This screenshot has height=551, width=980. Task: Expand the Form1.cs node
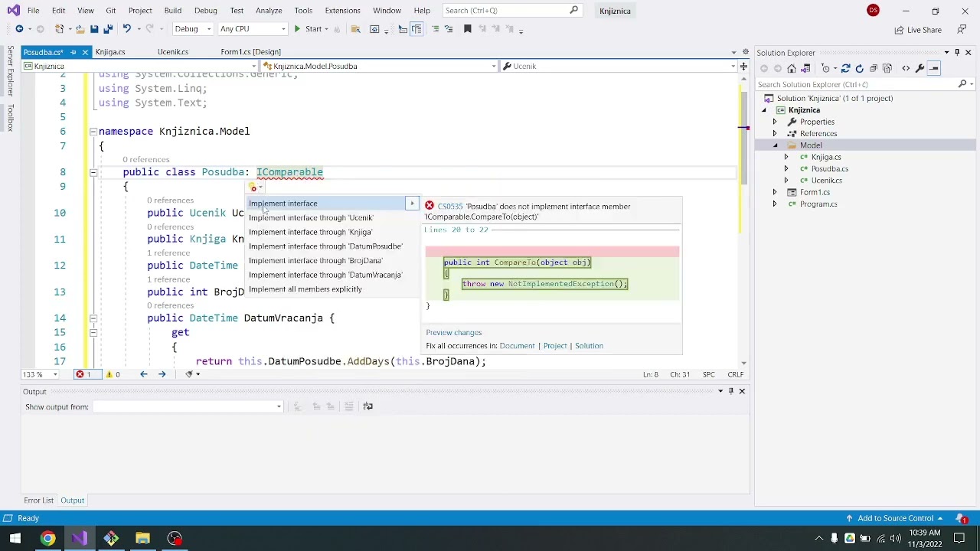tap(774, 192)
